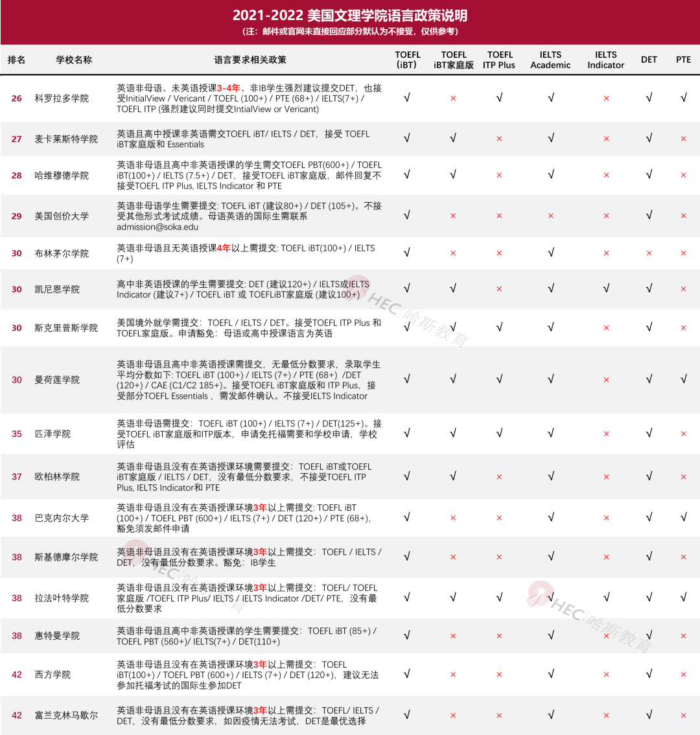700x735 pixels.
Task: Click TOEFL iBT家庭版 checkmark for 麦卡莱斯特学院
Action: coord(453,138)
